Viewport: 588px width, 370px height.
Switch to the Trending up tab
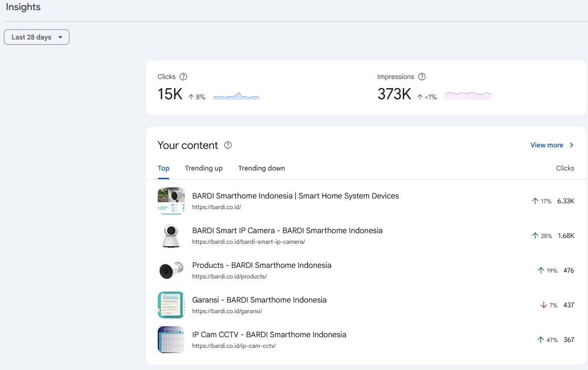204,168
